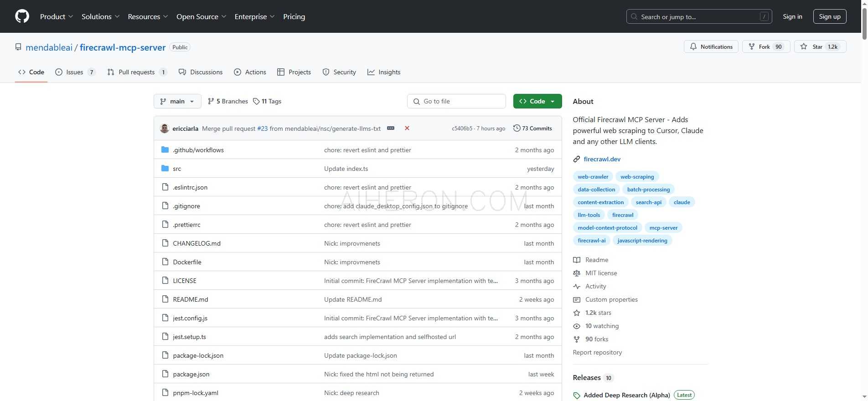Image resolution: width=868 pixels, height=401 pixels.
Task: Open the firecrawl-mcp-server repo link
Action: pos(123,47)
